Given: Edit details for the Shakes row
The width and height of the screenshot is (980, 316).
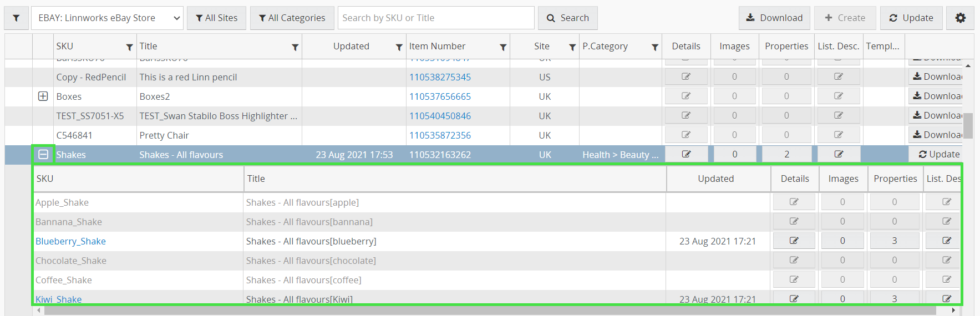Looking at the screenshot, I should (686, 154).
